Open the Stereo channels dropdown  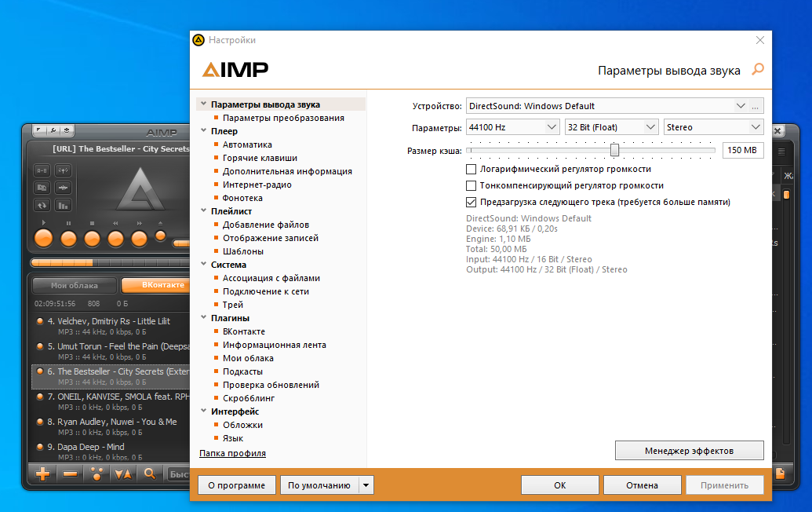tap(756, 127)
